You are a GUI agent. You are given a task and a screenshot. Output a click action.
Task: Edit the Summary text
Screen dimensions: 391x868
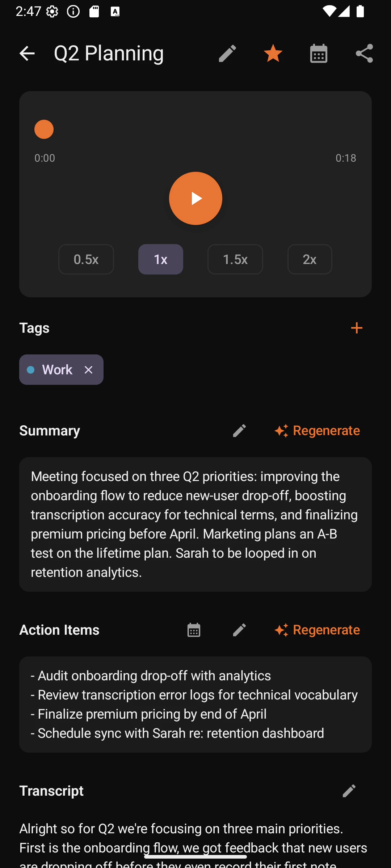click(x=239, y=430)
